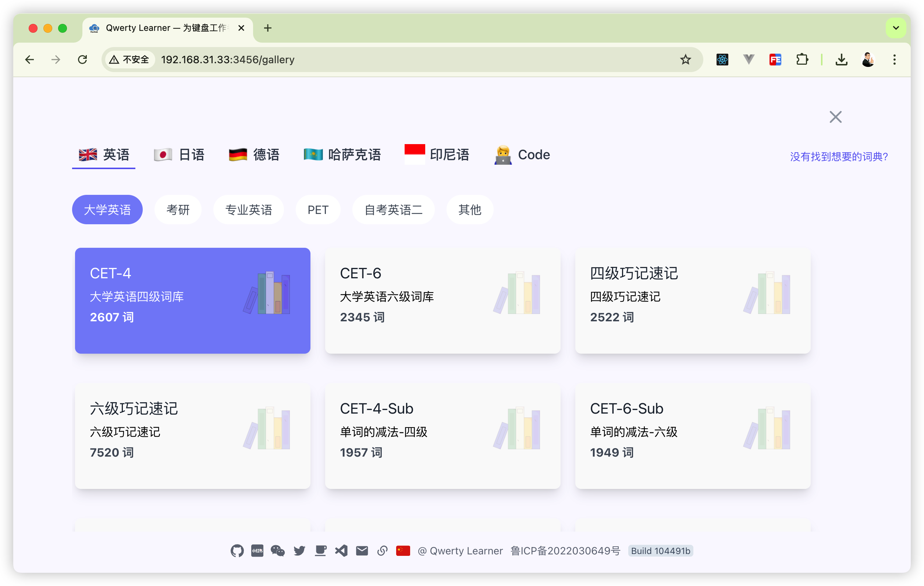Expand the Chrome tab search chevron
The width and height of the screenshot is (924, 586).
(896, 28)
